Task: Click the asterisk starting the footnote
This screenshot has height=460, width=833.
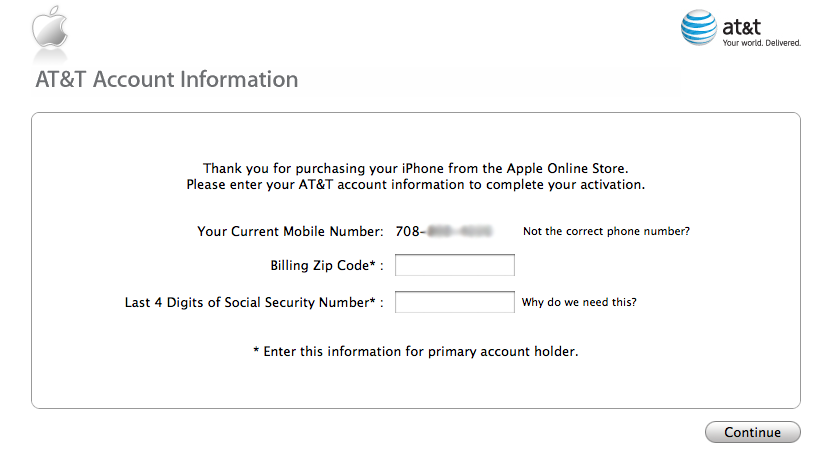Action: (x=256, y=352)
